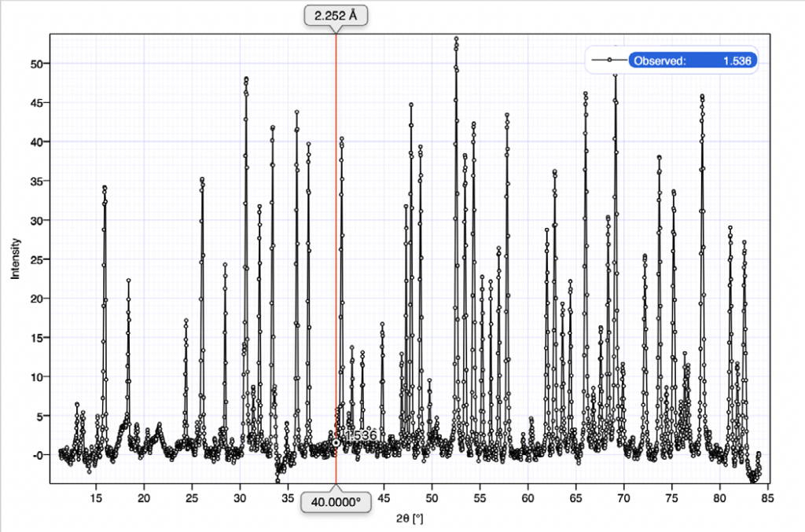Click the 40.0000° angle label below the axis
Viewport: 805px width, 532px height.
pos(336,501)
